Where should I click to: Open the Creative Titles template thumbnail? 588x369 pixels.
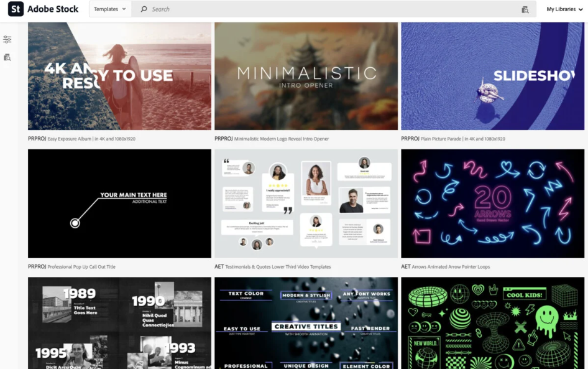point(306,323)
